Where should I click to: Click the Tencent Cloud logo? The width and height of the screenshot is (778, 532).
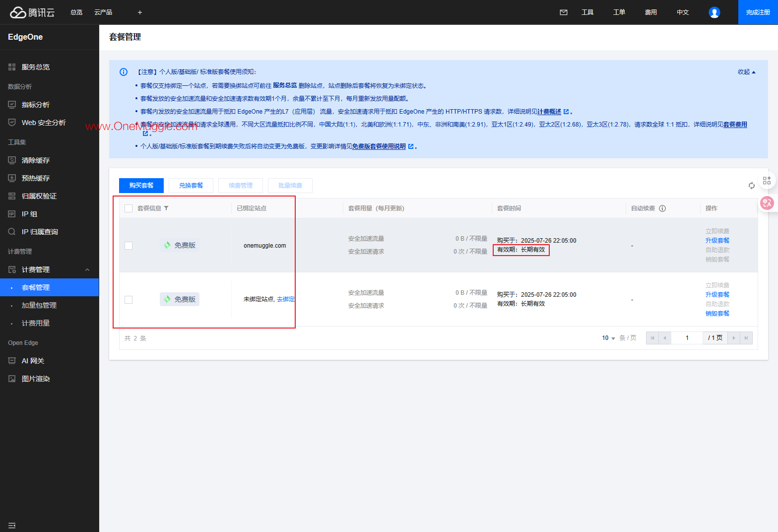tap(32, 12)
